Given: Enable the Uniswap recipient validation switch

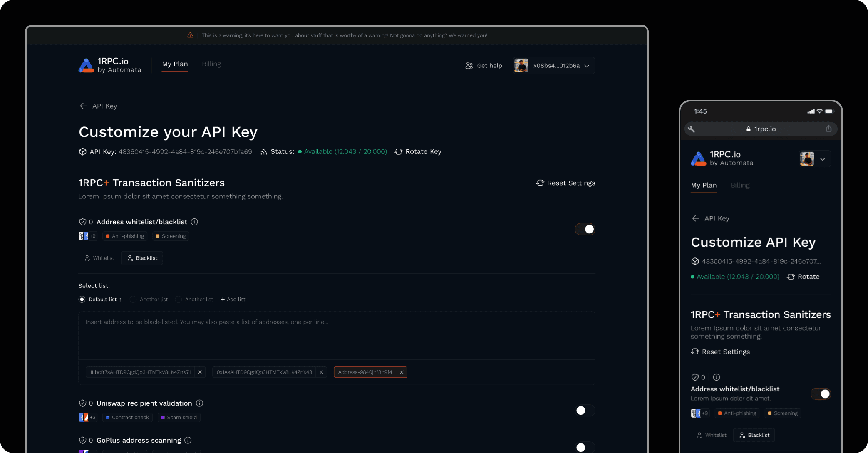Looking at the screenshot, I should click(x=585, y=411).
